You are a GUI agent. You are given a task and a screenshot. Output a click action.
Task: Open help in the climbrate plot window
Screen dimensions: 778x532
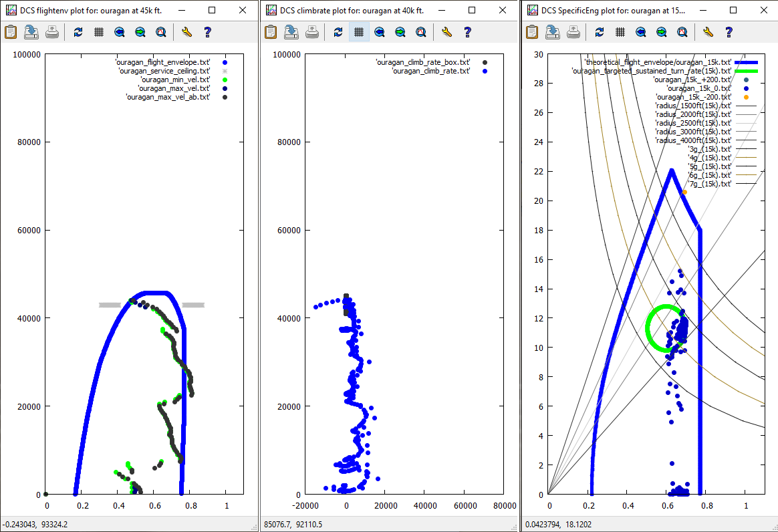[467, 31]
